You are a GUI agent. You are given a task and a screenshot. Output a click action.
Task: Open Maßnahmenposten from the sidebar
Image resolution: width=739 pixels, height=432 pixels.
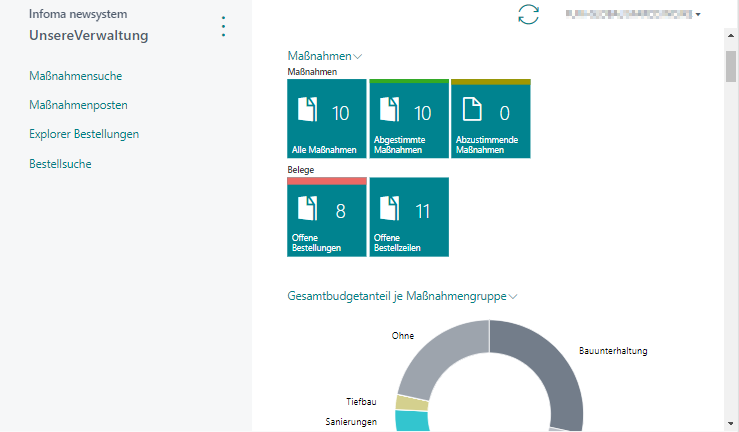pos(79,105)
